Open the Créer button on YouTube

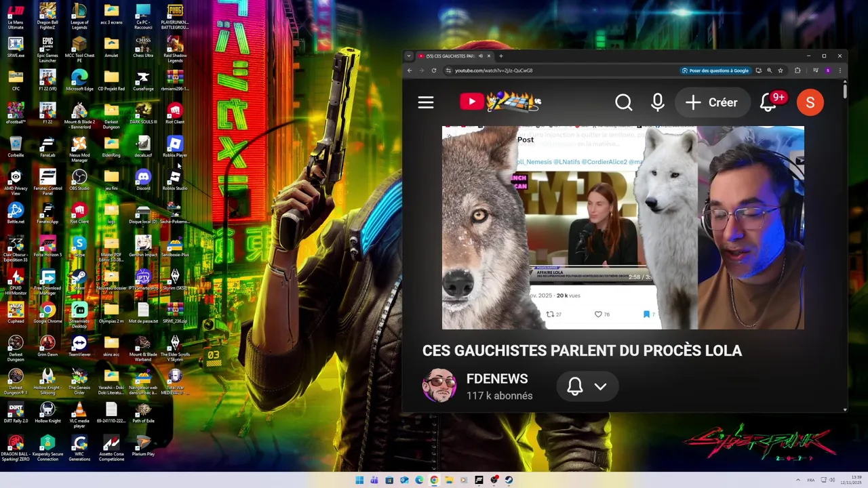[x=711, y=102]
